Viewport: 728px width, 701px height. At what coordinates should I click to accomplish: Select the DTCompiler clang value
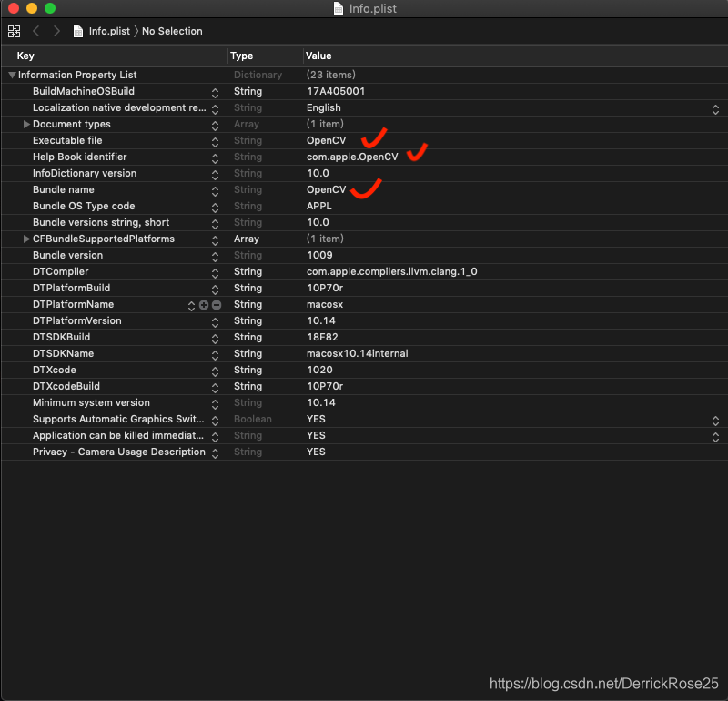pos(392,271)
